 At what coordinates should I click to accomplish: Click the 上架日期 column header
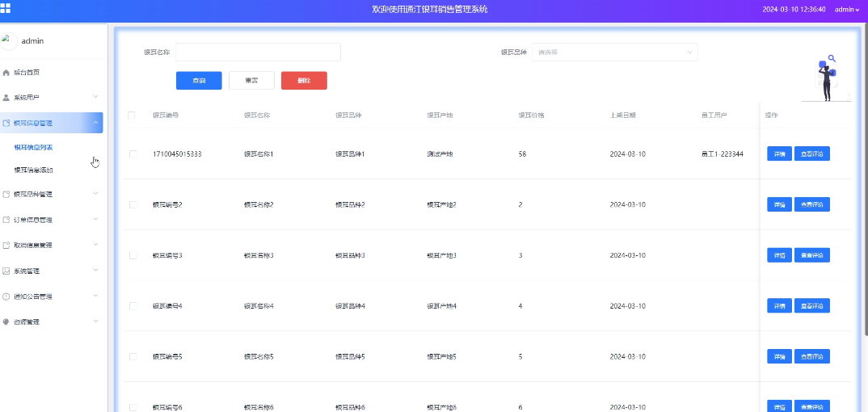(623, 116)
